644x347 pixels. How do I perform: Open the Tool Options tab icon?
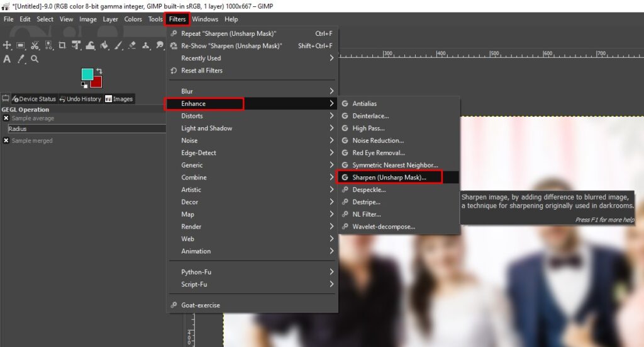[x=5, y=99]
